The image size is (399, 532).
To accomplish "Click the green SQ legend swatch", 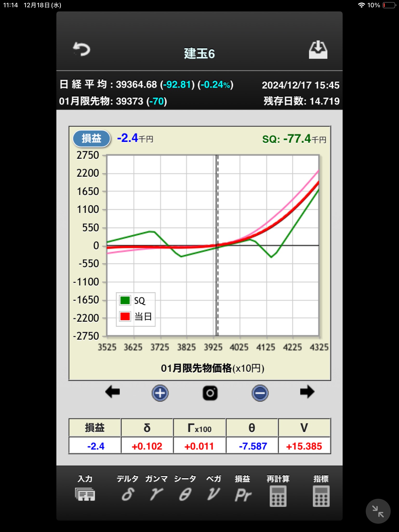I will [x=125, y=300].
